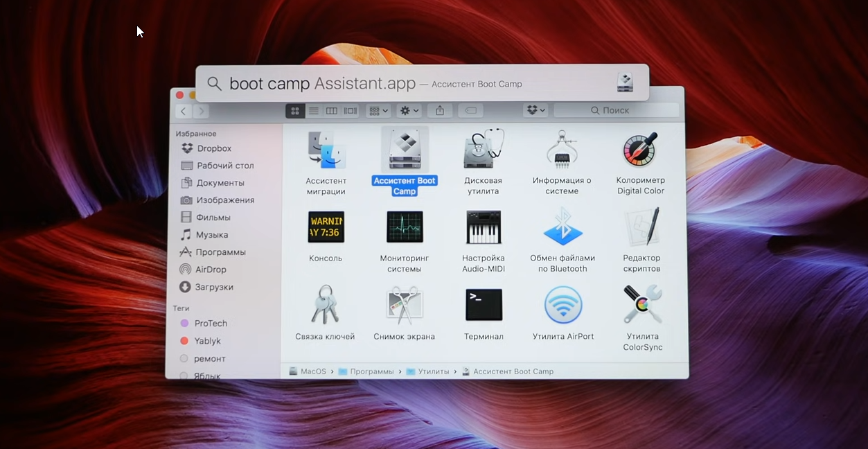
Task: Select the Terminal (Терминал) app icon
Action: click(x=484, y=305)
